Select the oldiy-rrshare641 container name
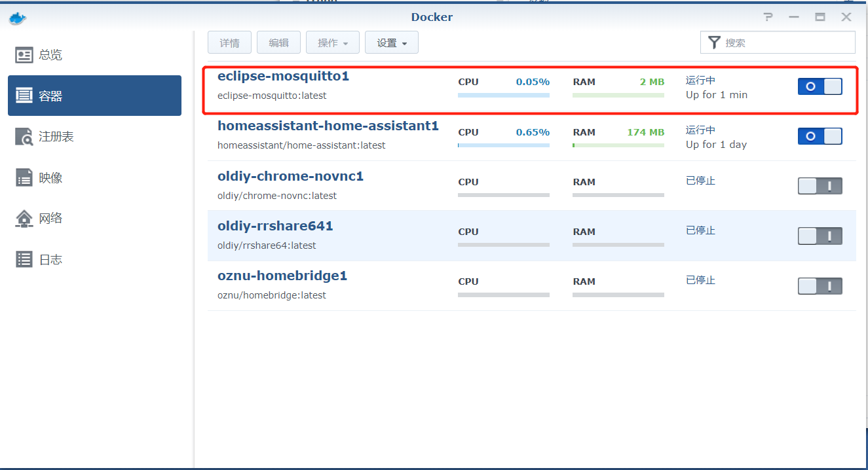This screenshot has height=470, width=868. pyautogui.click(x=275, y=226)
